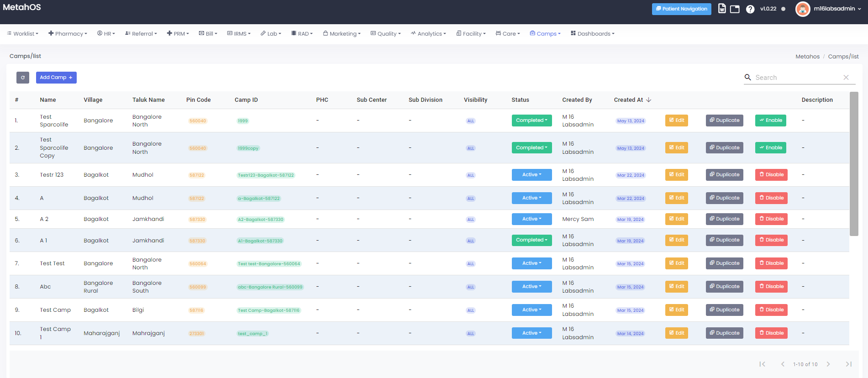Go to next page arrow

point(828,364)
